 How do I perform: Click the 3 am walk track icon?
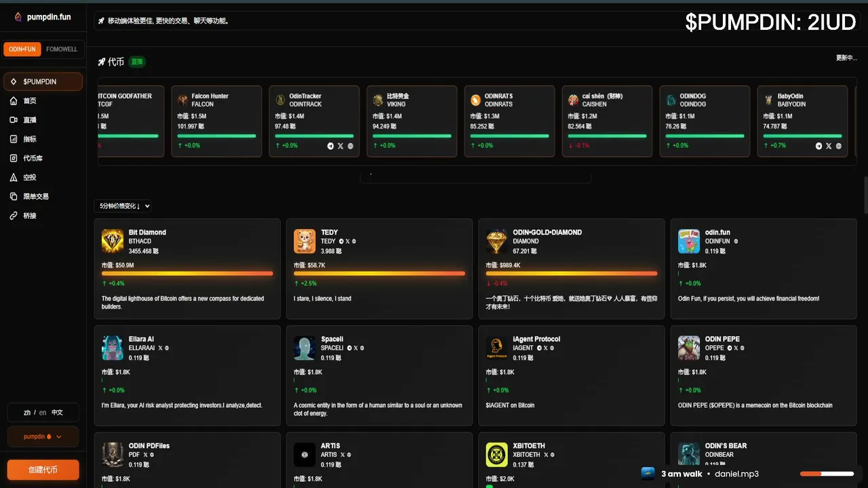[x=648, y=474]
